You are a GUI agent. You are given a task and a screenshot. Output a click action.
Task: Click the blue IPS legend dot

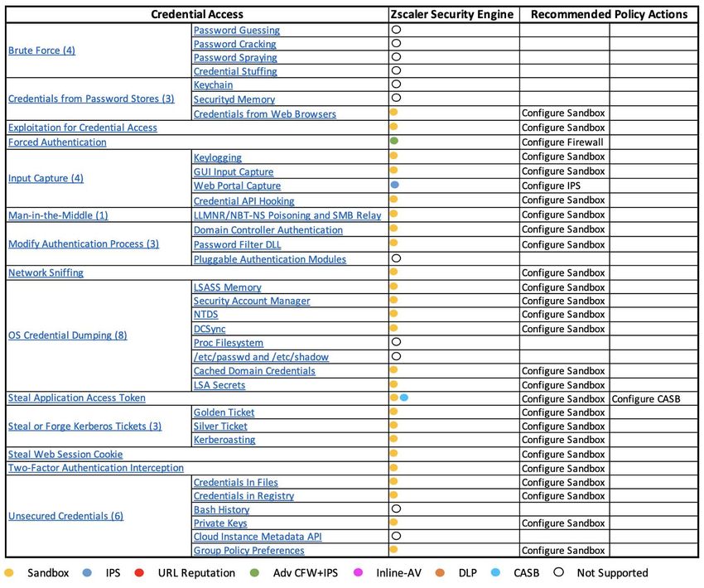87,573
